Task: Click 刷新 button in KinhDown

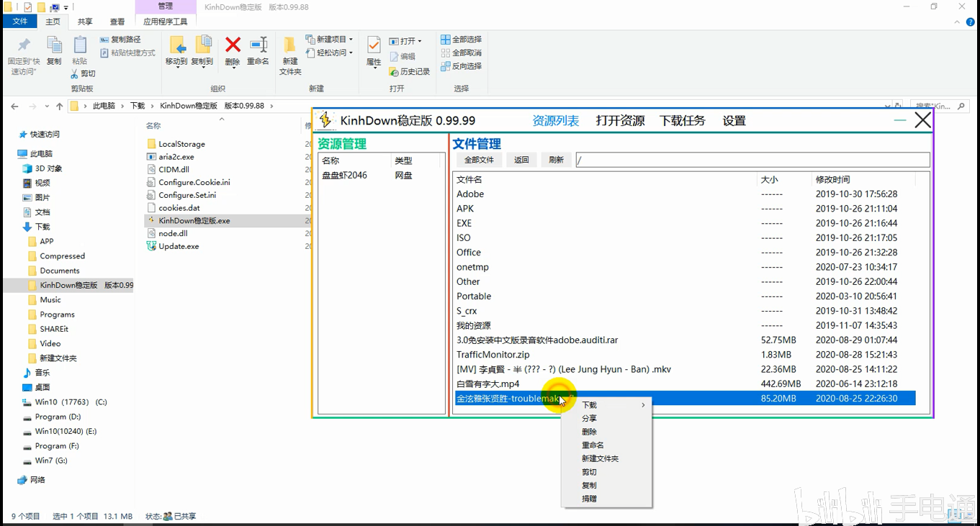Action: point(557,160)
